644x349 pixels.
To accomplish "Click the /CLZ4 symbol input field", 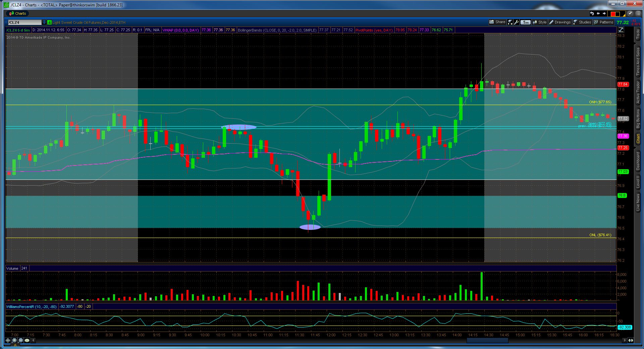I will (x=25, y=22).
